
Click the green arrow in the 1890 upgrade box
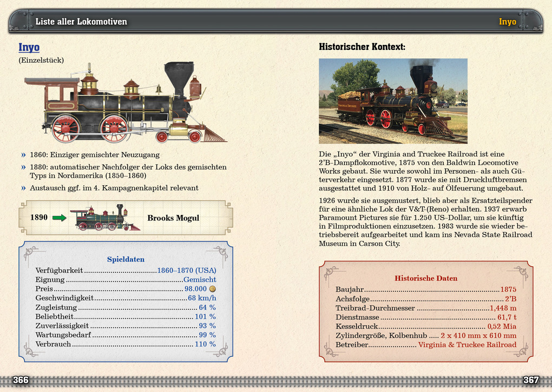tap(60, 218)
